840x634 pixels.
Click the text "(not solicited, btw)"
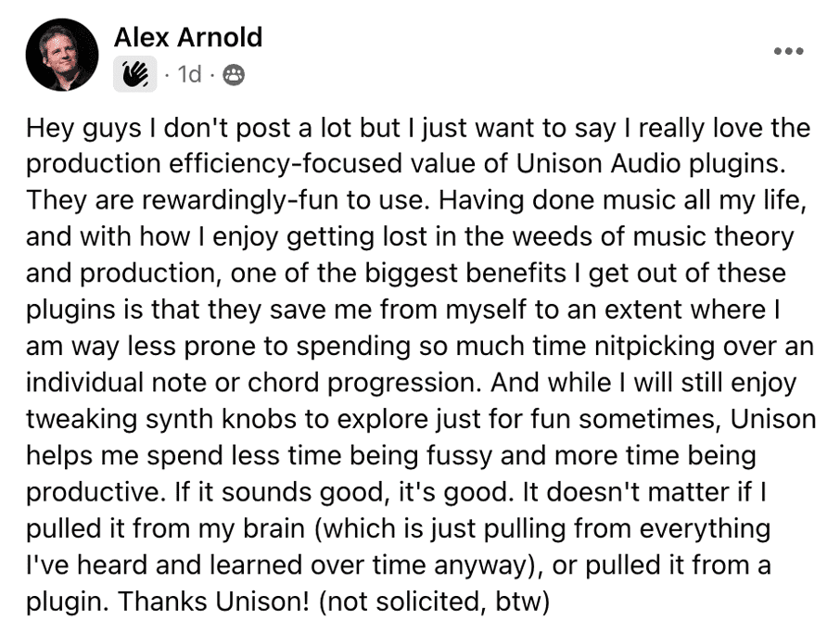click(x=435, y=601)
